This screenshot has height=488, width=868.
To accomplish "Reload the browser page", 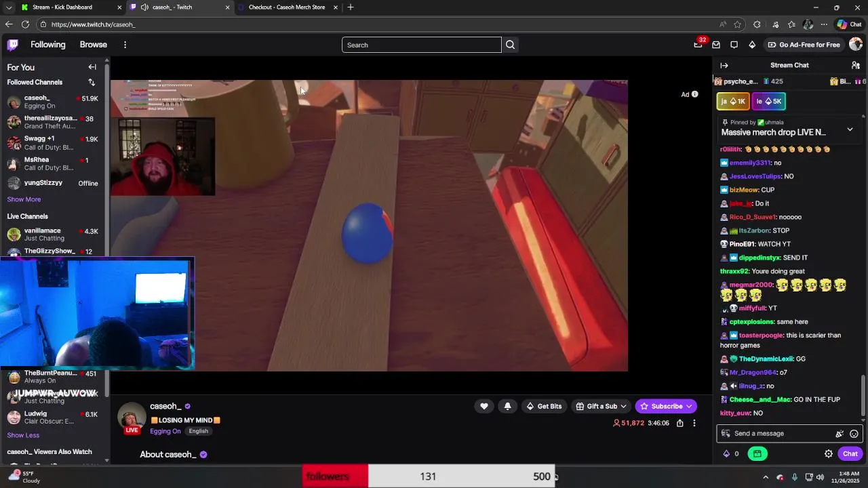I will click(x=25, y=24).
